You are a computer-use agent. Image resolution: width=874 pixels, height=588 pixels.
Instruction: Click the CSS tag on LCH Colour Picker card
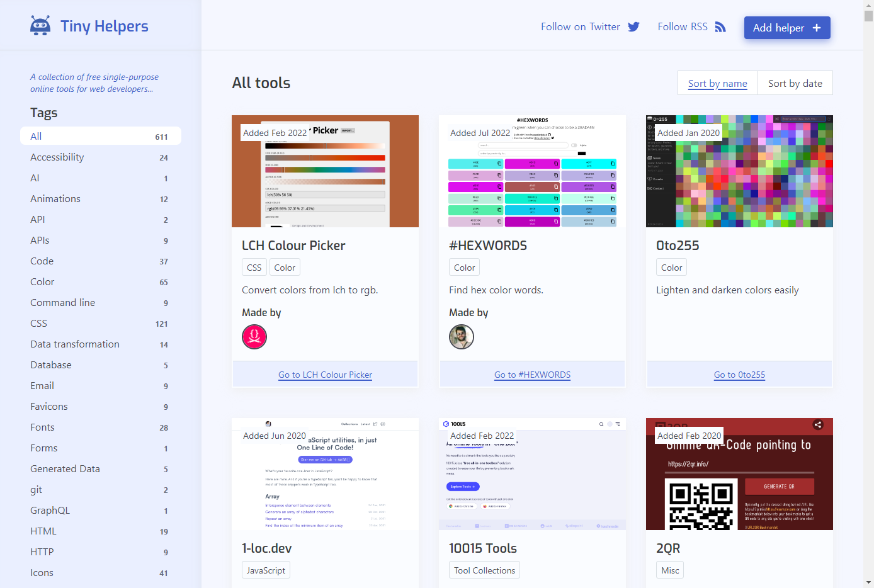(x=254, y=268)
